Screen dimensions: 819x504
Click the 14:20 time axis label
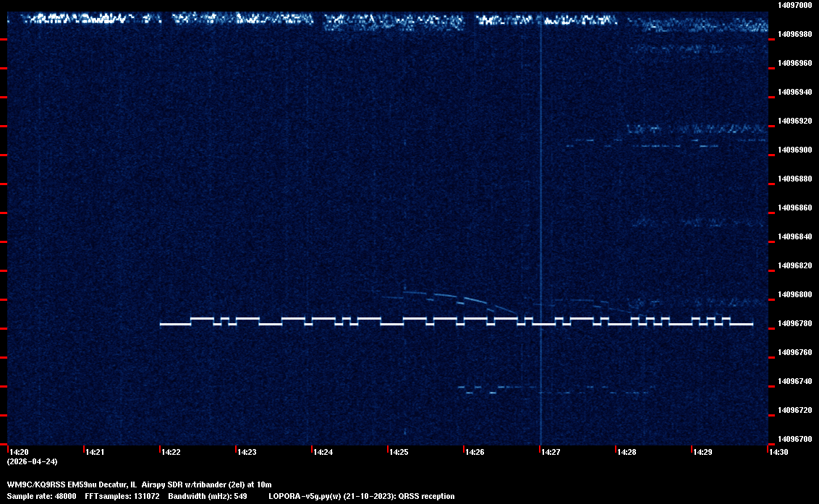coord(18,452)
